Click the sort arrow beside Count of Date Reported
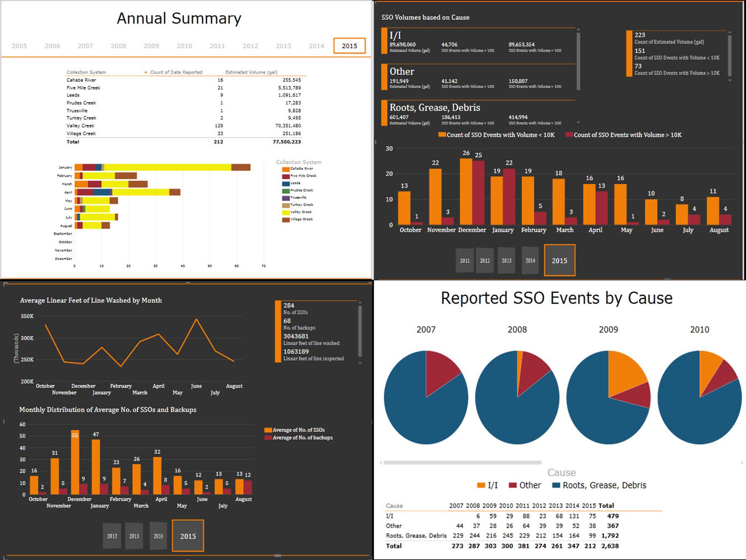The height and width of the screenshot is (560, 746). [145, 72]
